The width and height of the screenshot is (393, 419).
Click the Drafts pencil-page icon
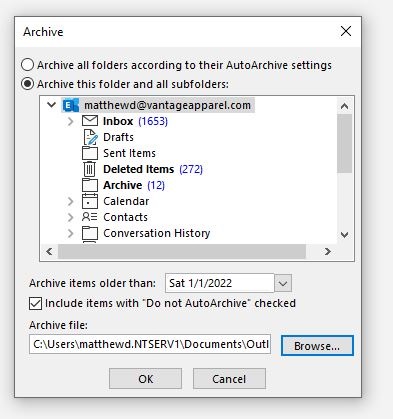tap(90, 137)
